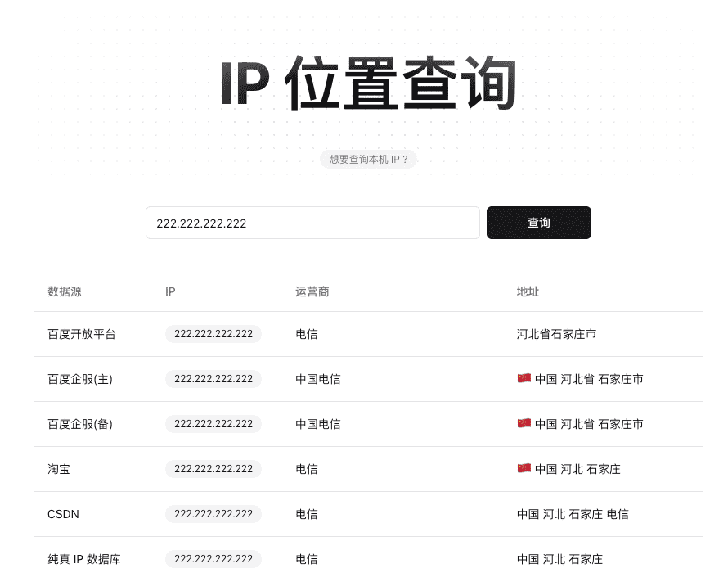Select the 纯真 IP 数据库 label

point(83,559)
